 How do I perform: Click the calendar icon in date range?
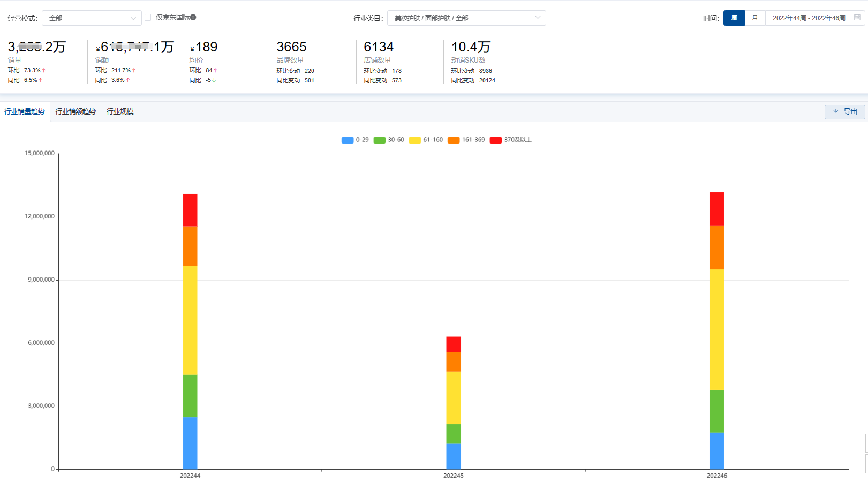[857, 18]
